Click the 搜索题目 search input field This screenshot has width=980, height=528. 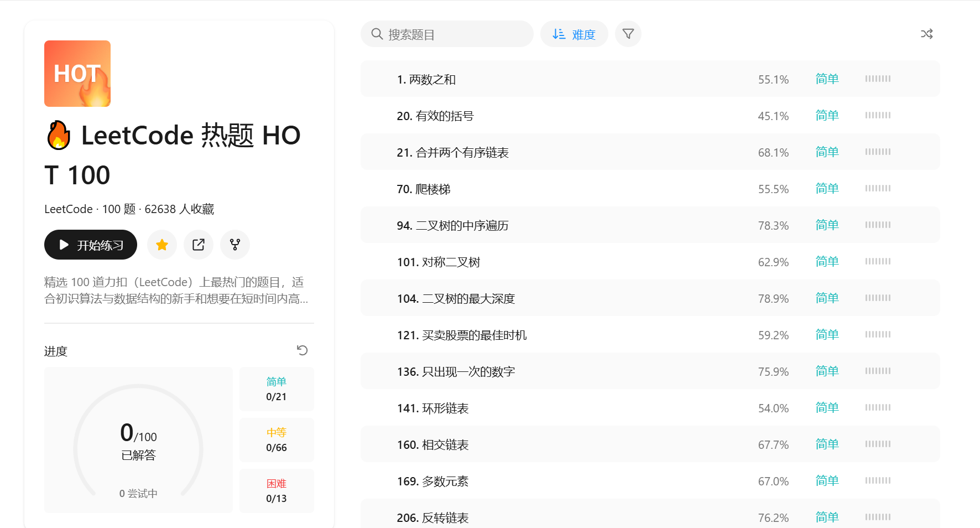[x=447, y=34]
